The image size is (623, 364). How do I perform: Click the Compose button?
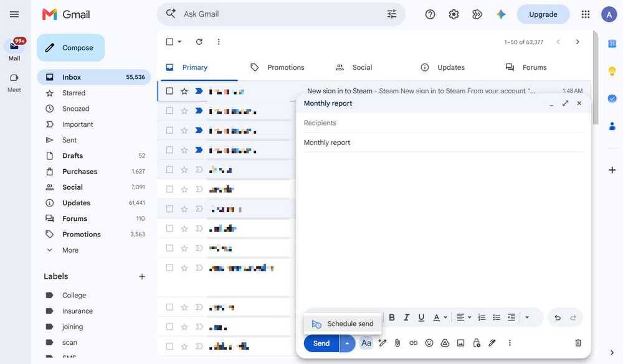click(x=71, y=48)
